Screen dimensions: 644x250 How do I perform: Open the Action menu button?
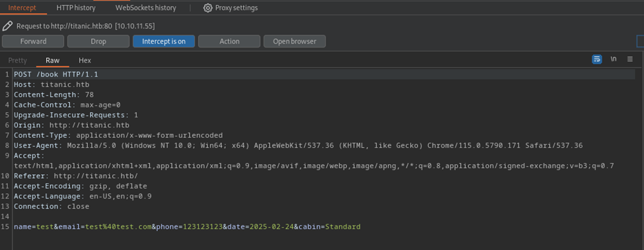pos(229,42)
